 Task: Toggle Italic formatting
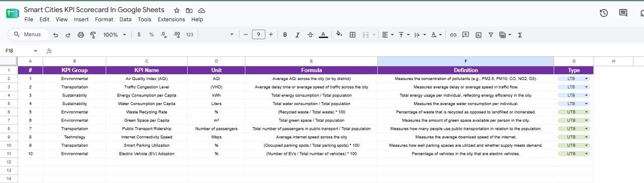(297, 35)
